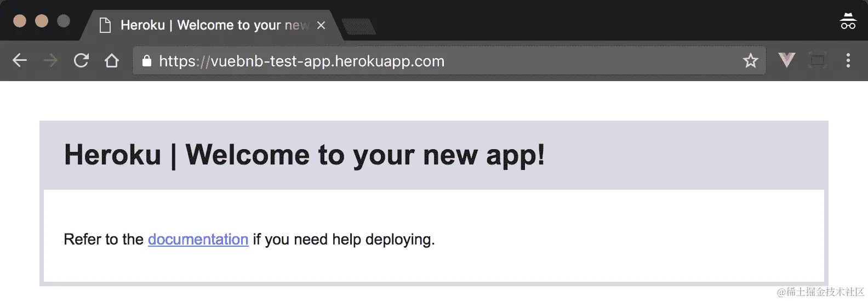Open the Chrome three-dot menu
The width and height of the screenshot is (868, 301).
(x=848, y=60)
